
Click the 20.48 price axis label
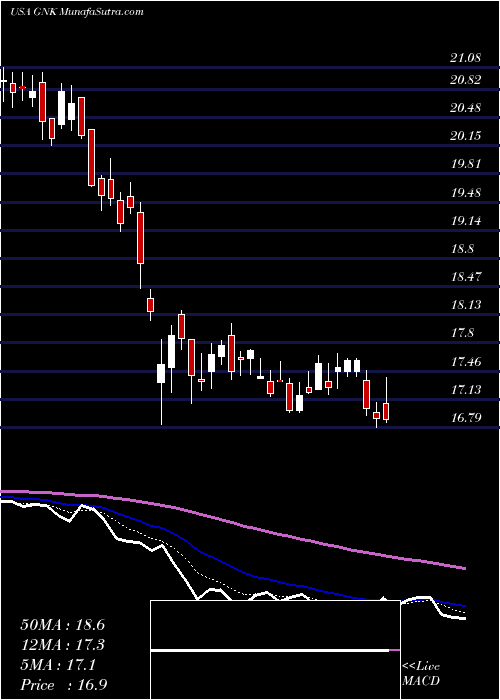tap(465, 108)
